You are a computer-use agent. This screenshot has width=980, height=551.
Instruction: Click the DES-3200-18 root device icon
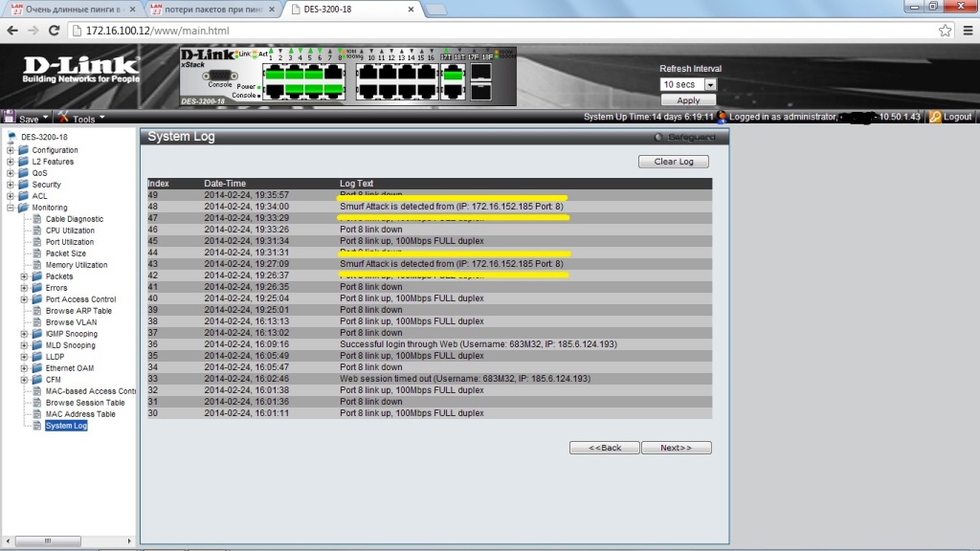point(11,137)
